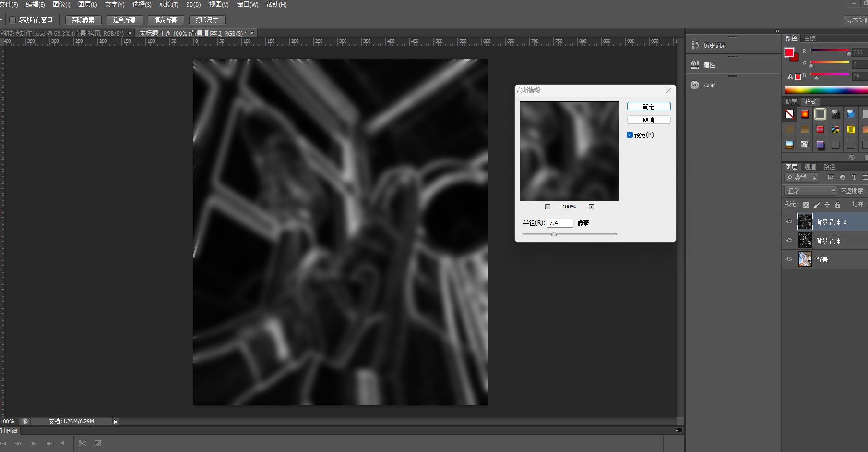Switch to 科技感制作1.psd document tab
Viewport: 868px width, 452px height.
(x=62, y=34)
